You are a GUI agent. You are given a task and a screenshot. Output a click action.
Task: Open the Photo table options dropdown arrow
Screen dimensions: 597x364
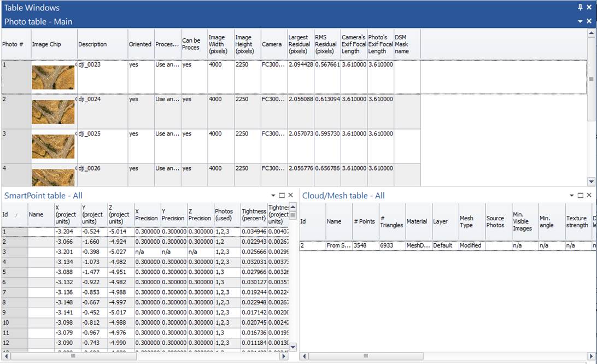[x=581, y=21]
